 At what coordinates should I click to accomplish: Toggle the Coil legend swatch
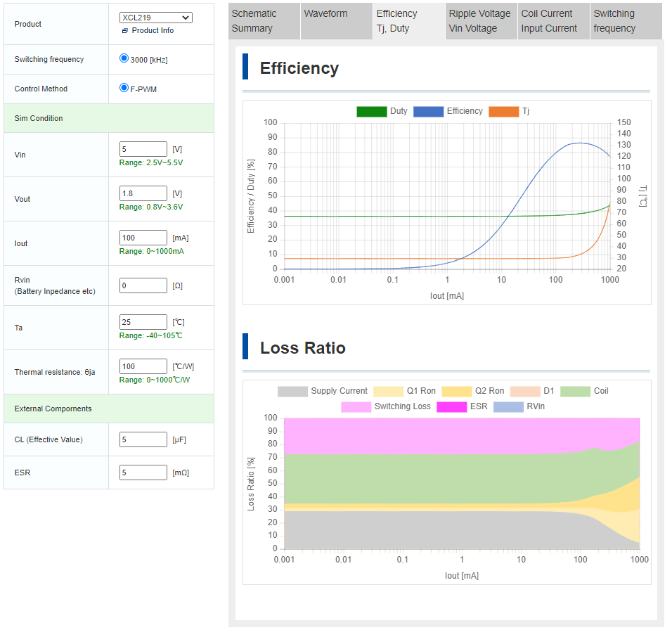[x=575, y=391]
